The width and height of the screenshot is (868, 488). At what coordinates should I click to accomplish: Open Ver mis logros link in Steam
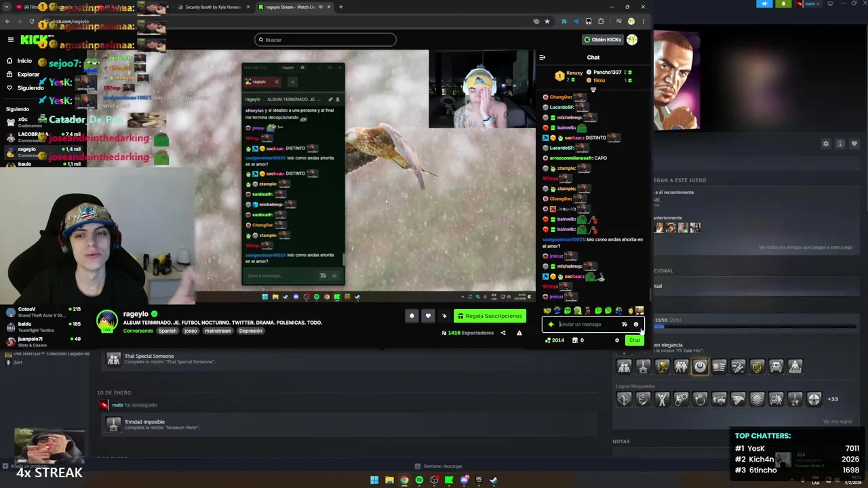(x=837, y=422)
